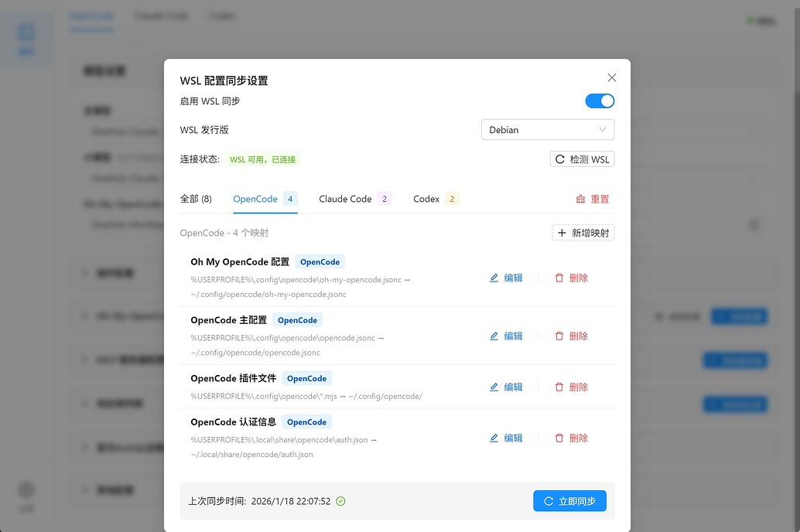This screenshot has width=800, height=532.
Task: Click the 立即同步 sync now button
Action: click(570, 501)
